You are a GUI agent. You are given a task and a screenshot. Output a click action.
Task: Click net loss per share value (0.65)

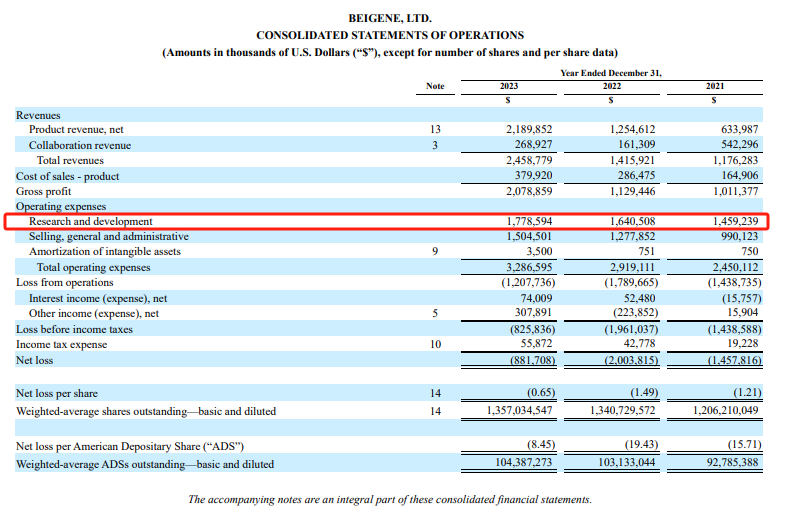coord(541,392)
